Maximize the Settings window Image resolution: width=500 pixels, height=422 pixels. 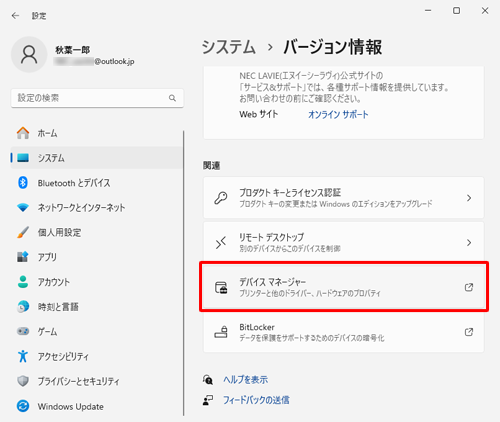pos(456,11)
